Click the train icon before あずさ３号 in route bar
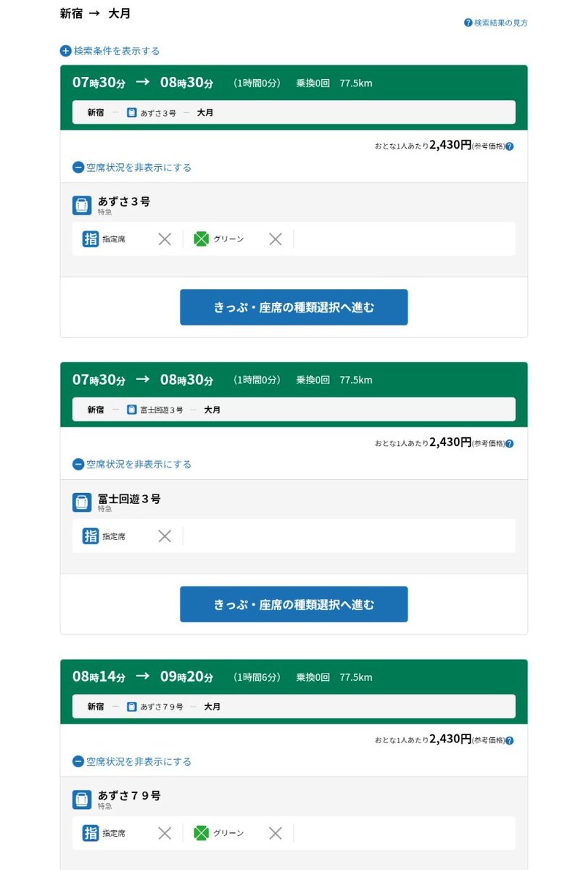The height and width of the screenshot is (870, 588). click(132, 112)
